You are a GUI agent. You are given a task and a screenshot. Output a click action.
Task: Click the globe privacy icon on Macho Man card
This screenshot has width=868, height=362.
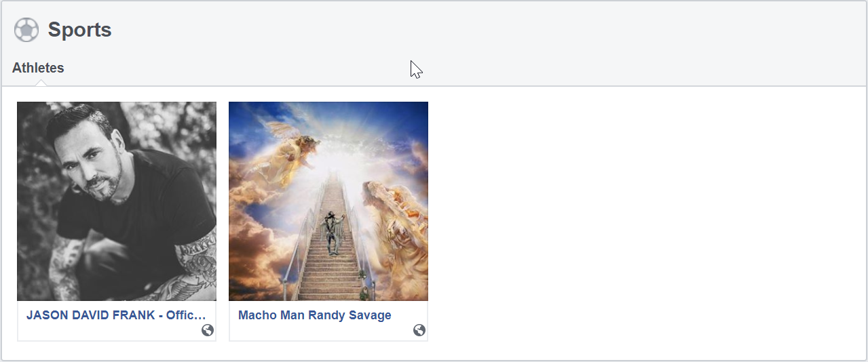pos(419,330)
